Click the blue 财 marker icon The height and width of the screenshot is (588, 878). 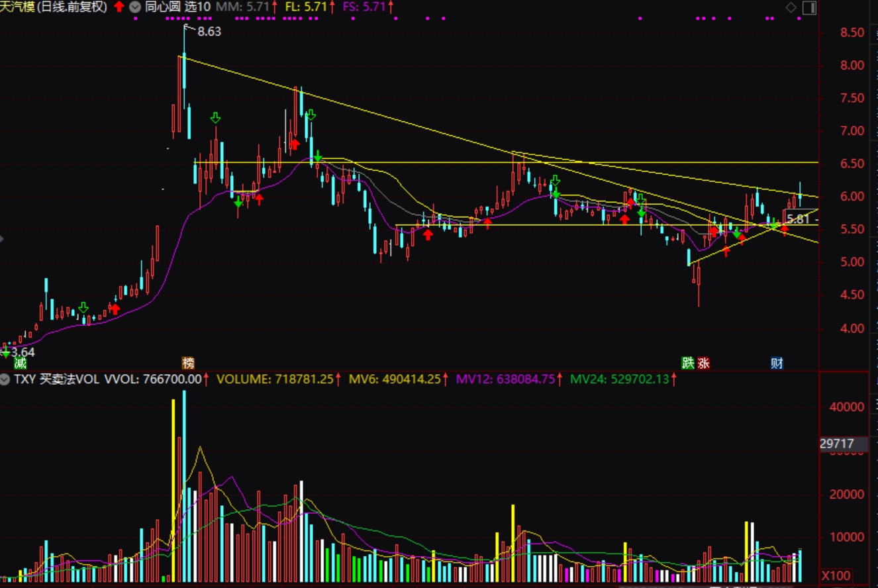777,364
